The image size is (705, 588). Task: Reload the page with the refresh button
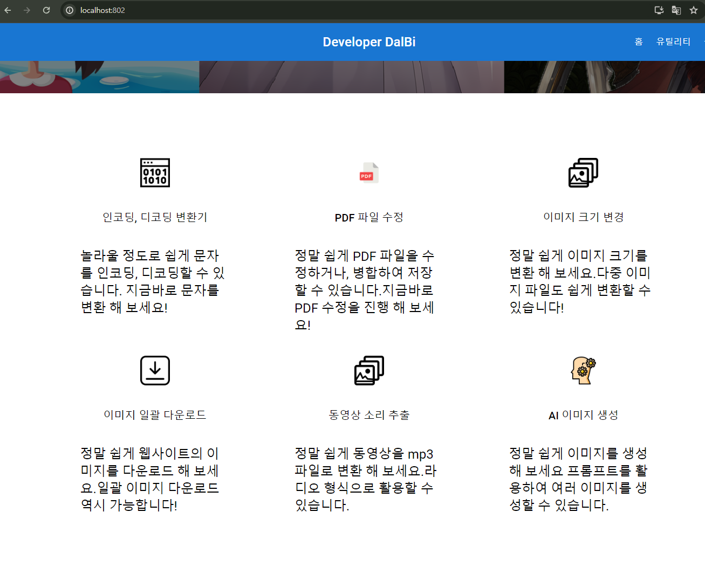(x=46, y=10)
